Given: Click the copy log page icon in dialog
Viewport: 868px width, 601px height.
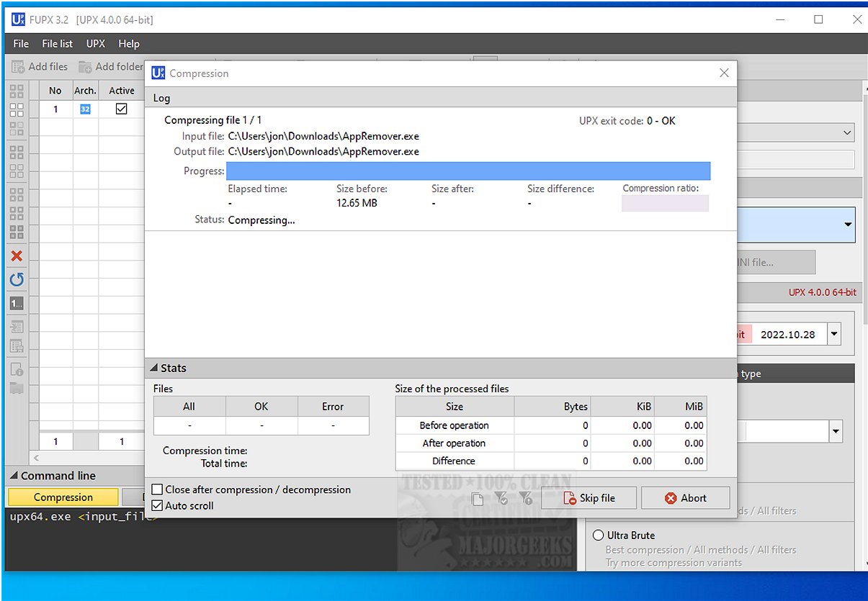Looking at the screenshot, I should pos(477,498).
